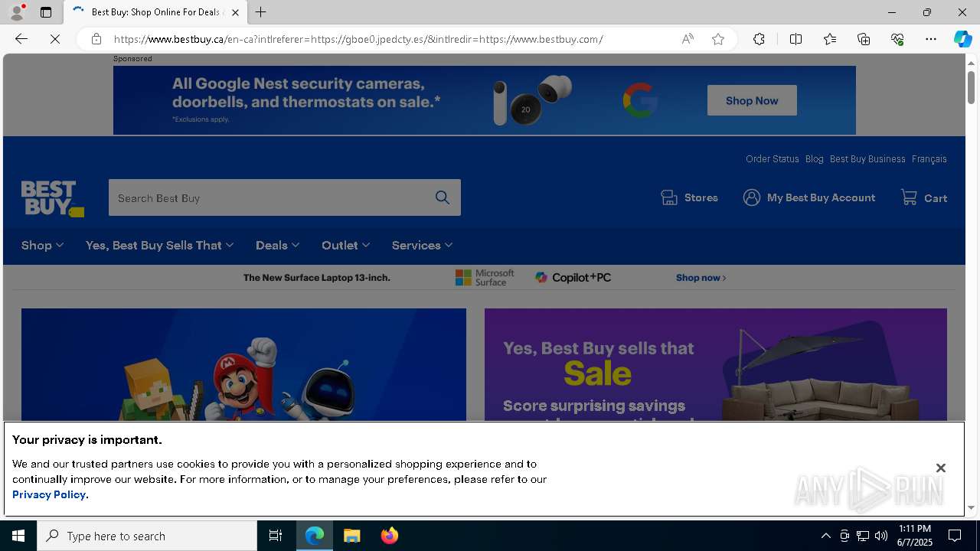Click Shop Now on Google Nest ad

click(x=752, y=100)
